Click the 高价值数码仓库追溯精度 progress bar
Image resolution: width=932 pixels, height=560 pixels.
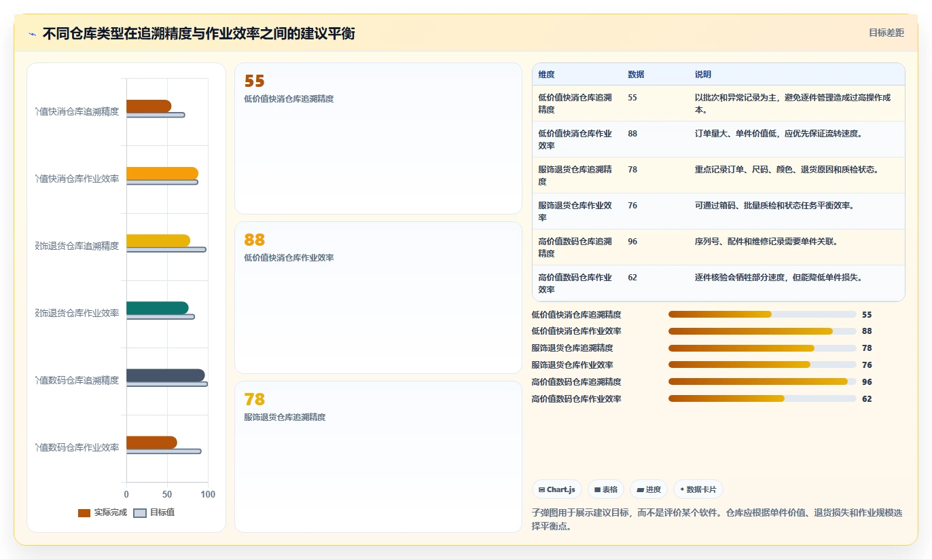pyautogui.click(x=762, y=381)
